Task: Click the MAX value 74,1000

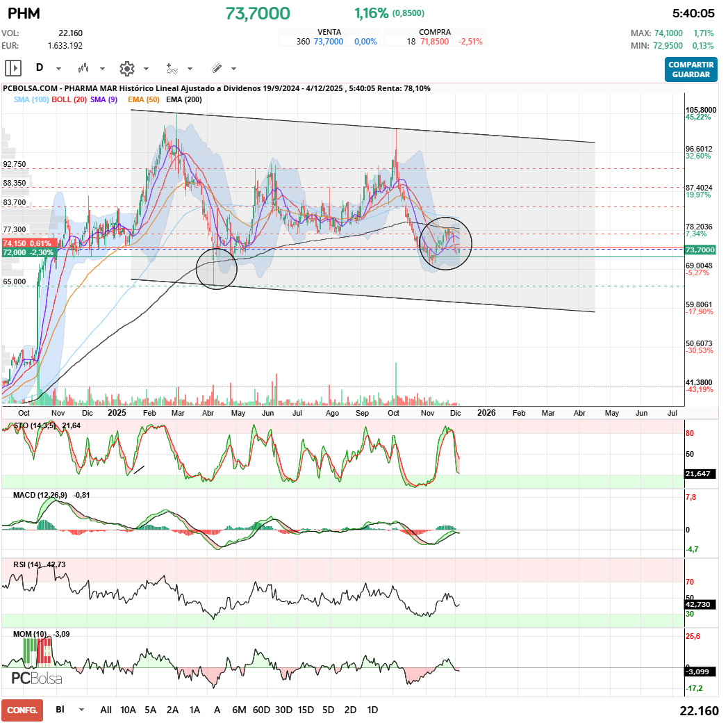Action: 668,33
